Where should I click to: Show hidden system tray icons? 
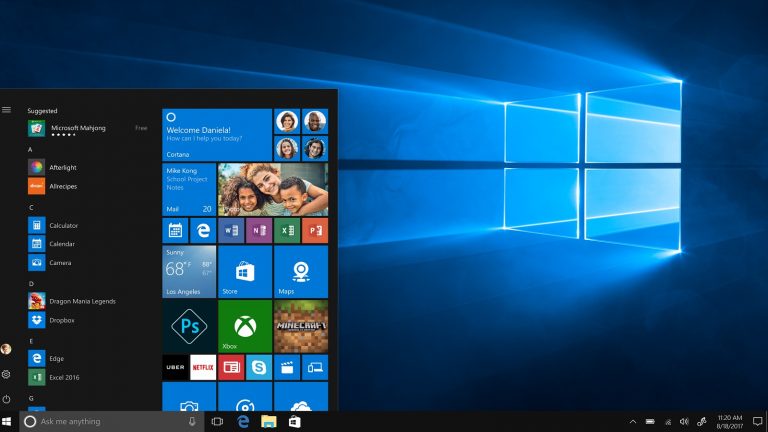[x=633, y=422]
